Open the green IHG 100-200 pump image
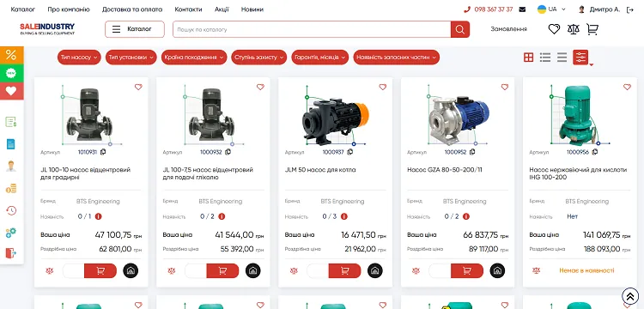644x309 pixels. 579,115
